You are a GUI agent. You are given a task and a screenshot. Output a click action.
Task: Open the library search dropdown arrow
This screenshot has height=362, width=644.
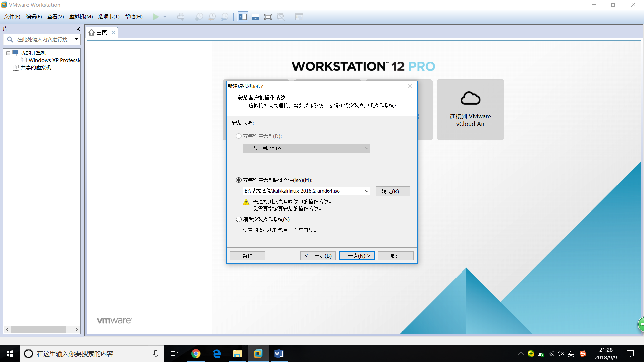(76, 39)
